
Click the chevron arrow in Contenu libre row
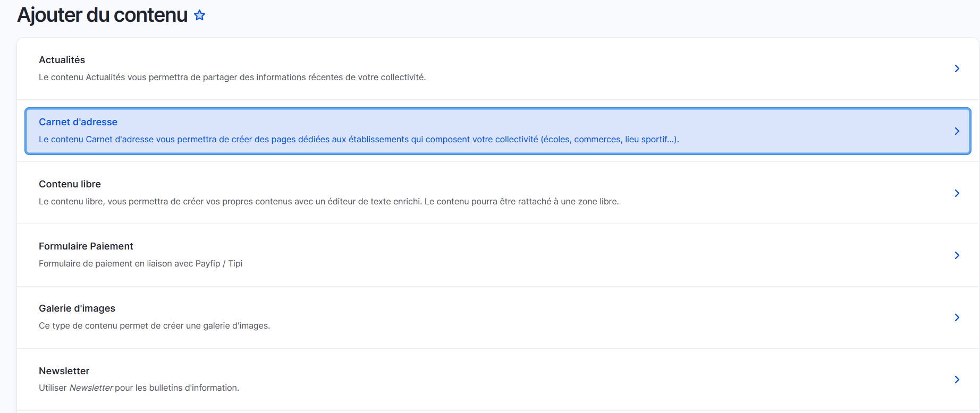click(957, 193)
